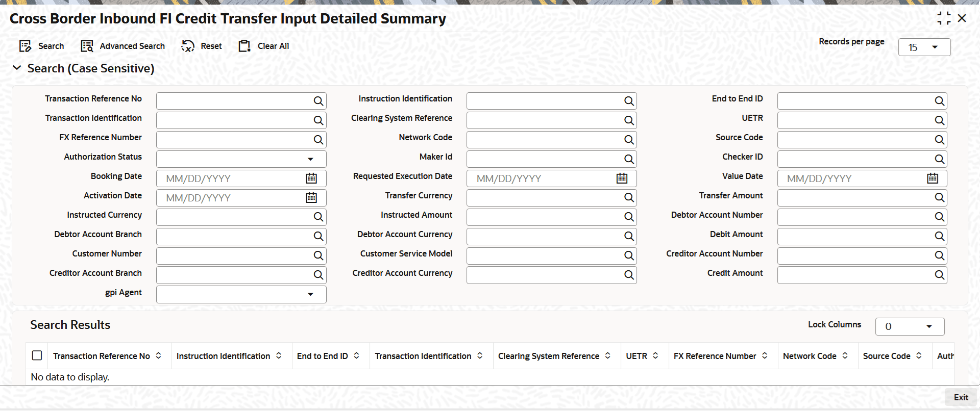This screenshot has width=980, height=411.
Task: Collapse Search (Case Sensitive) section
Action: tap(17, 68)
